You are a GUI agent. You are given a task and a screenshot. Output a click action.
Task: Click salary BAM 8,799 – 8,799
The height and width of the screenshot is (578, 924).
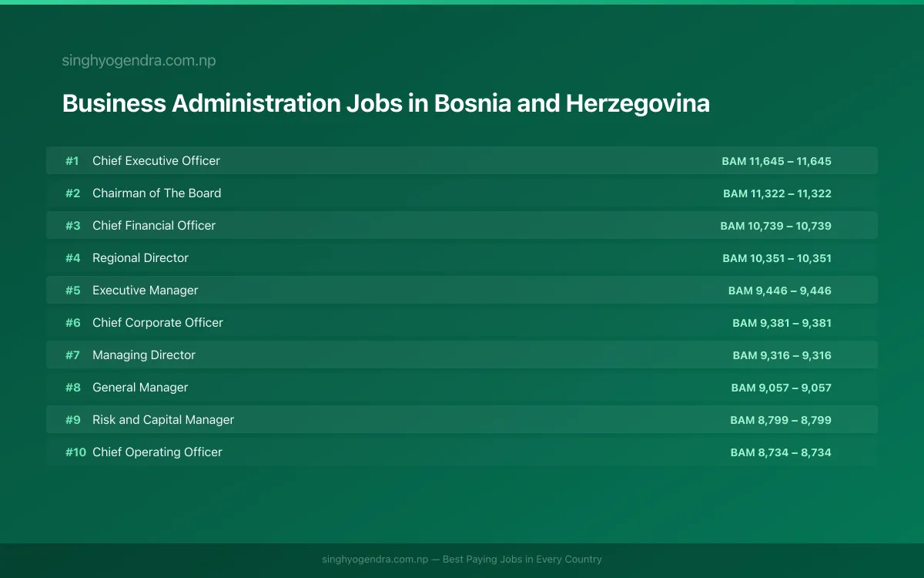coord(781,420)
